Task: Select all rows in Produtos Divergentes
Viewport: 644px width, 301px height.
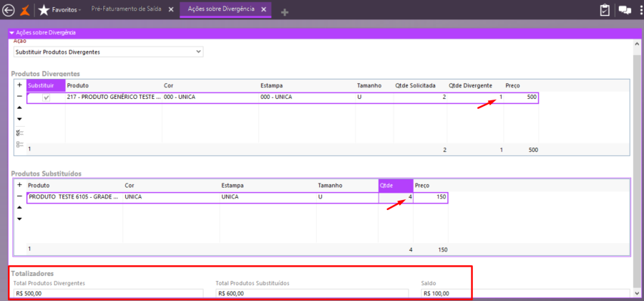Action: pyautogui.click(x=19, y=133)
